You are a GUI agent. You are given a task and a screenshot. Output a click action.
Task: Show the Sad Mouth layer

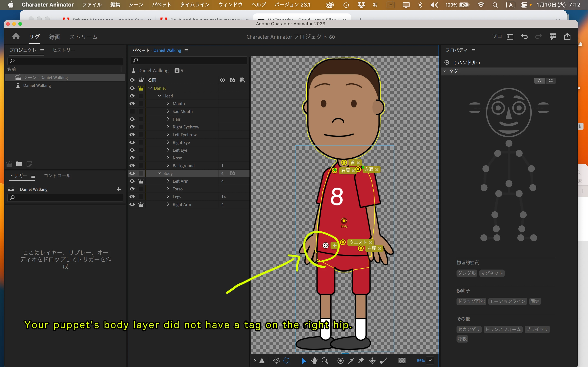132,111
